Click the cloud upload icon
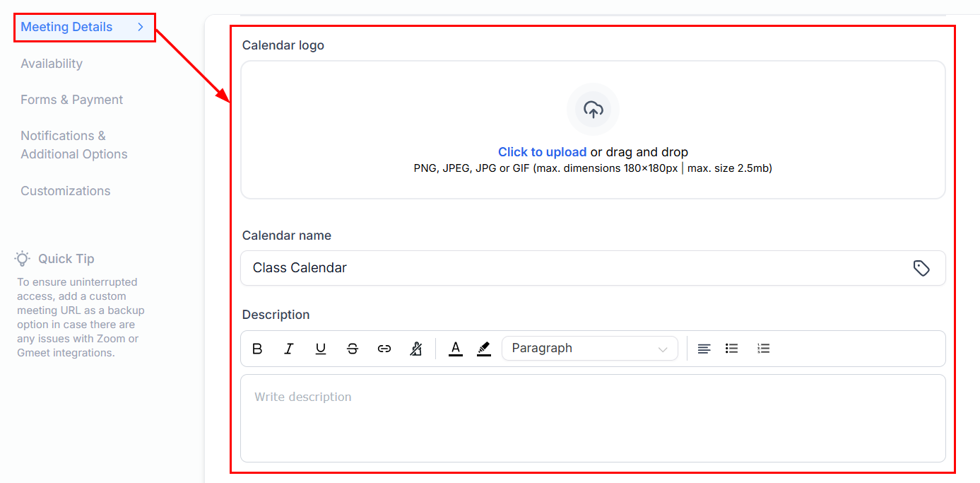The height and width of the screenshot is (483, 980). click(593, 110)
